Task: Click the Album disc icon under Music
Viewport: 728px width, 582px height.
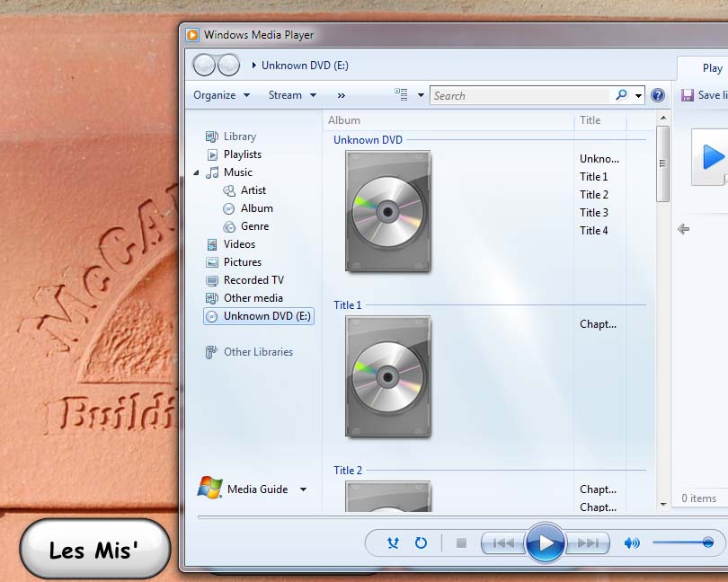Action: pos(229,209)
